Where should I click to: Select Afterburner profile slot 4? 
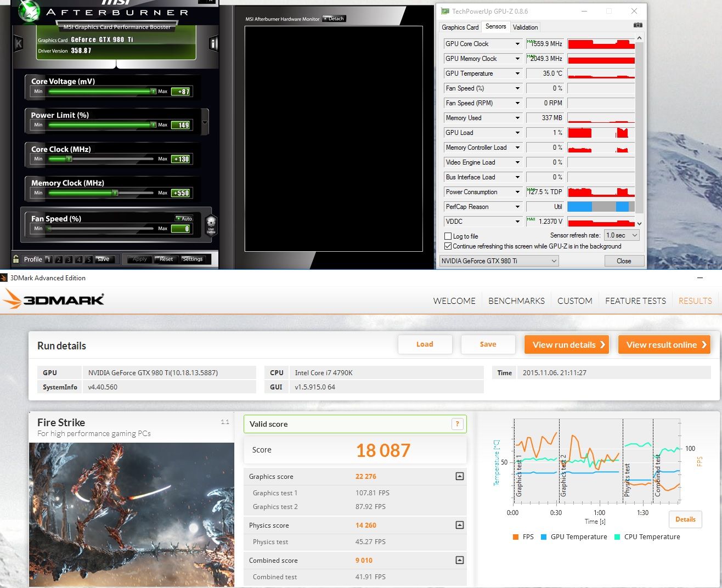click(x=78, y=259)
